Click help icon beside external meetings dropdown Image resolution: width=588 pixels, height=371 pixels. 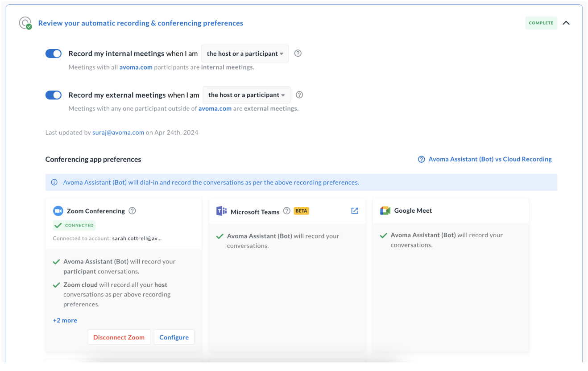pyautogui.click(x=300, y=95)
